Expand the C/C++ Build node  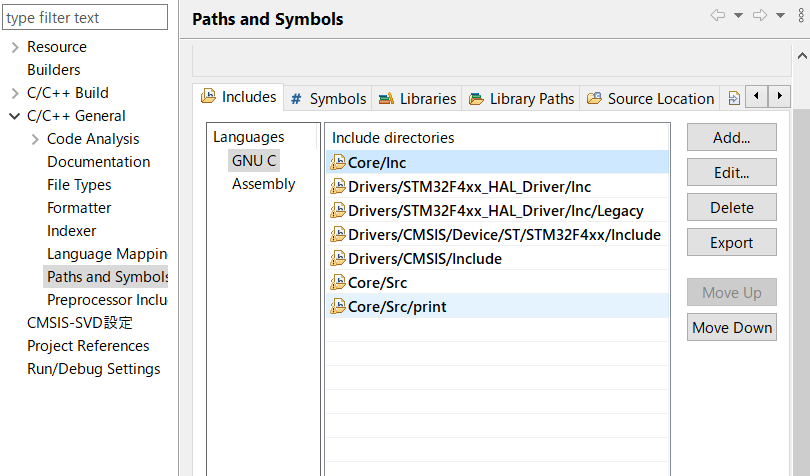(x=15, y=93)
